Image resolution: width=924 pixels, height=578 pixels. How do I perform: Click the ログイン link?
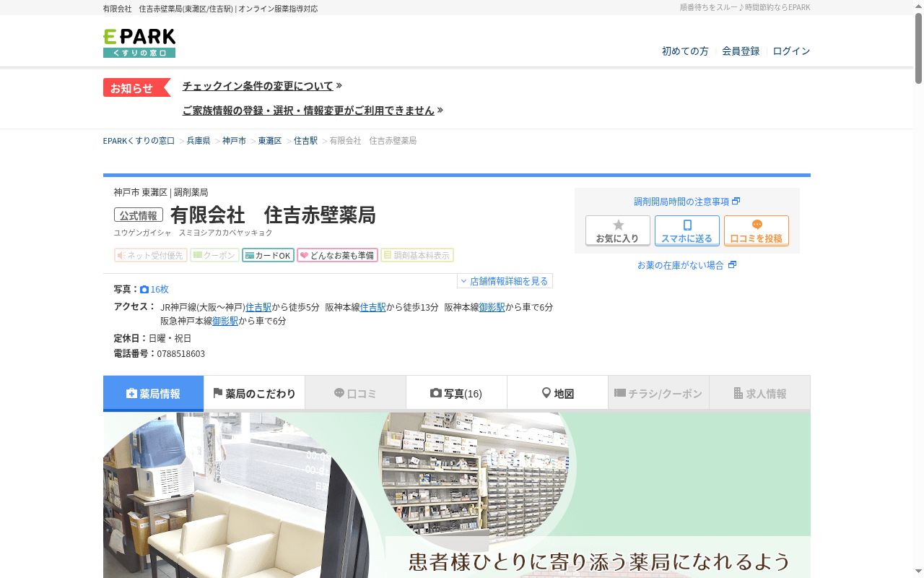tap(791, 51)
